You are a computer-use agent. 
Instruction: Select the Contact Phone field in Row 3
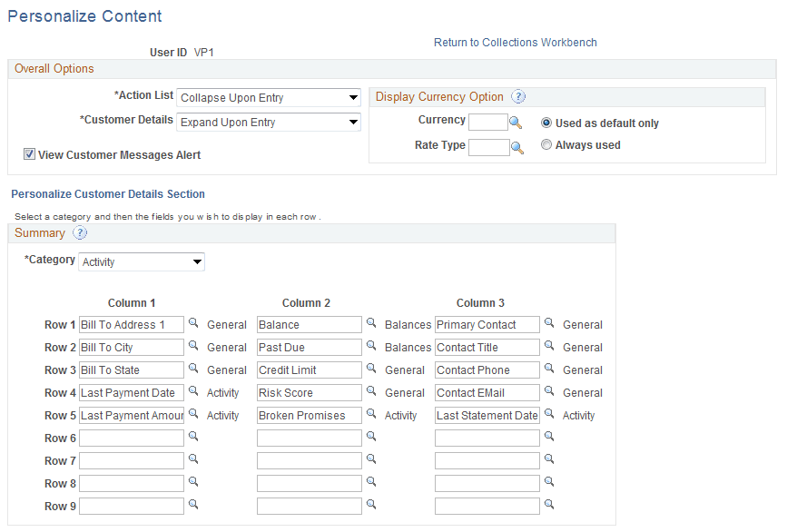pyautogui.click(x=487, y=369)
